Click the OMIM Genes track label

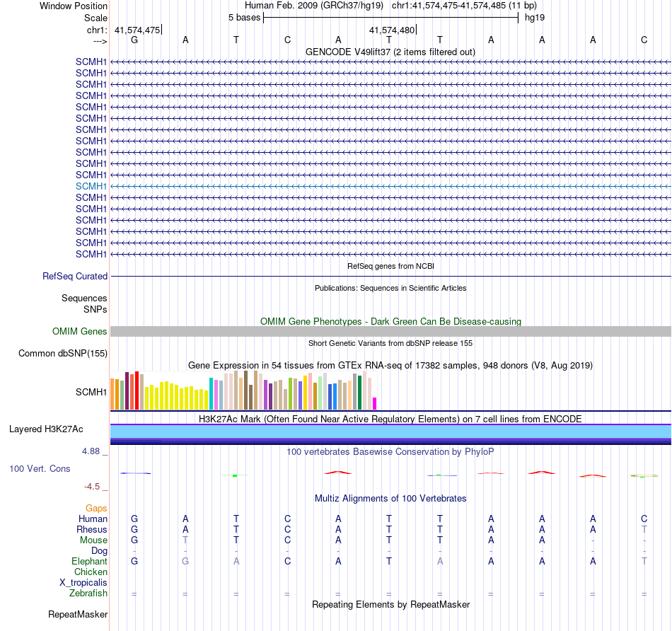79,331
